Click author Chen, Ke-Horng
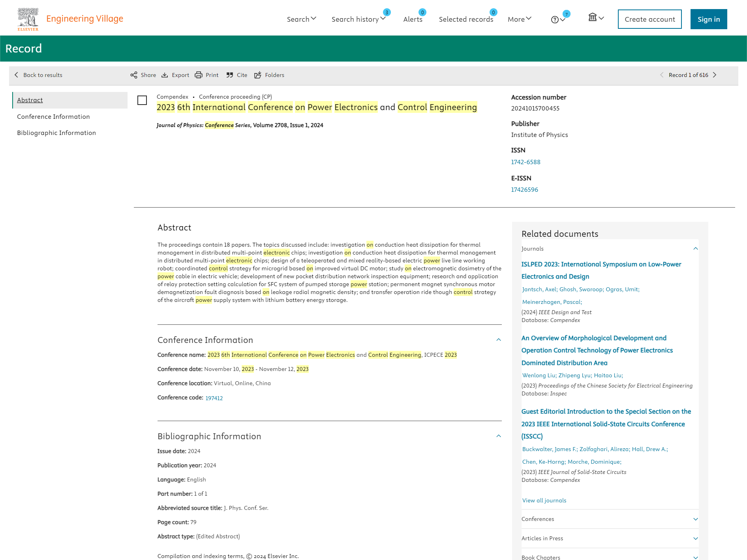The height and width of the screenshot is (560, 747). 543,462
